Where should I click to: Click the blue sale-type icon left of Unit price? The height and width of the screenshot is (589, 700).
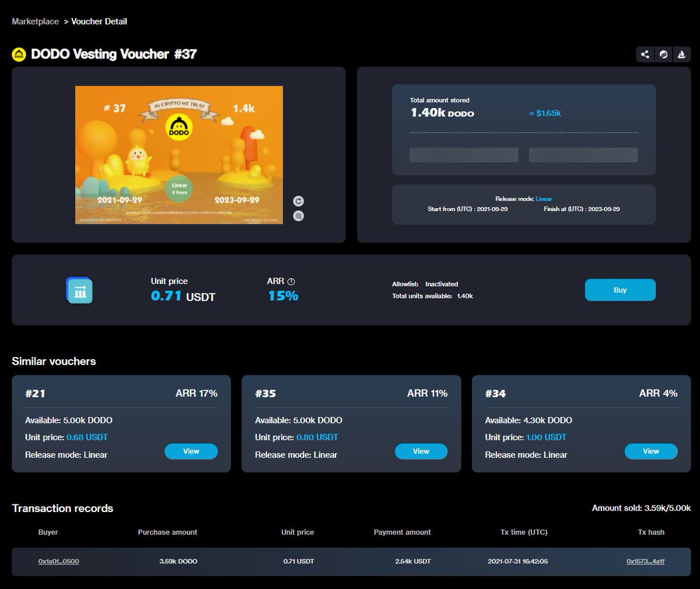(x=79, y=290)
